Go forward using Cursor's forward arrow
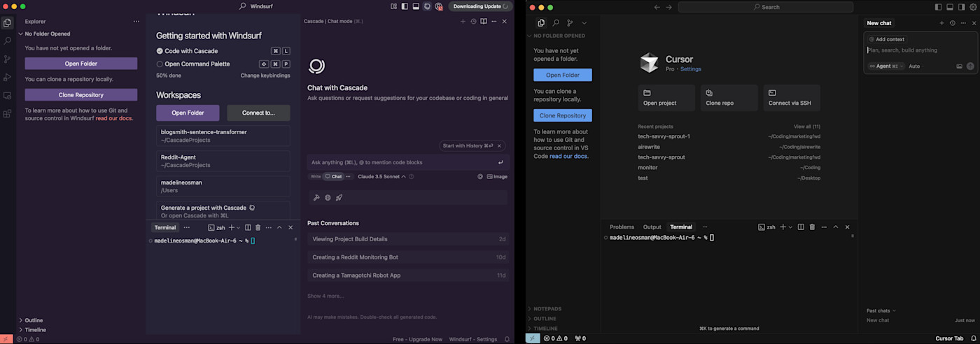980x344 pixels. (x=669, y=7)
